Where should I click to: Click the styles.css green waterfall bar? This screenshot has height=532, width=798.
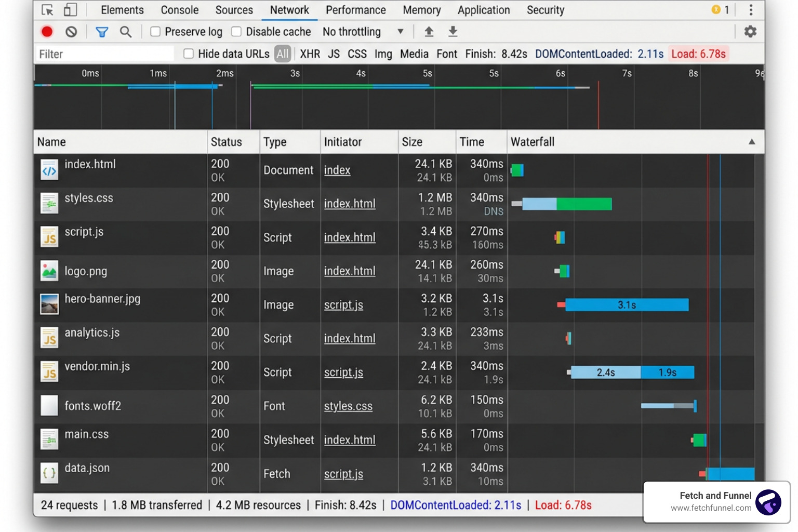click(584, 204)
